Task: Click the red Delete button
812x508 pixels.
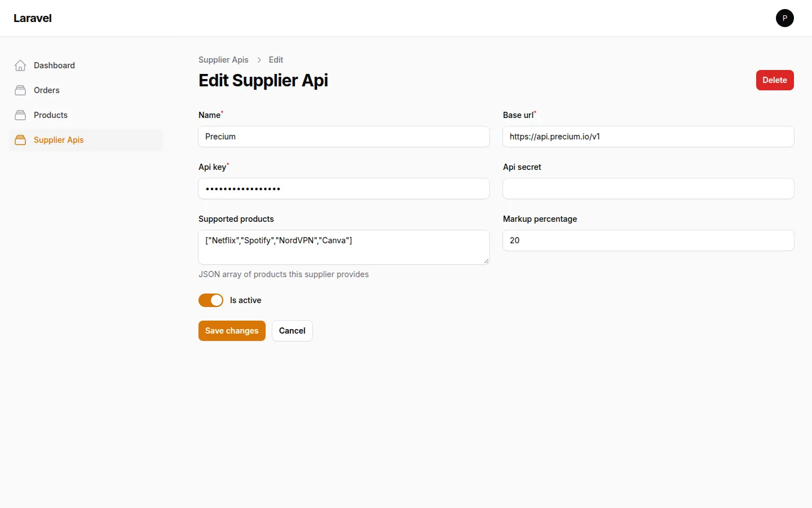Action: tap(775, 80)
